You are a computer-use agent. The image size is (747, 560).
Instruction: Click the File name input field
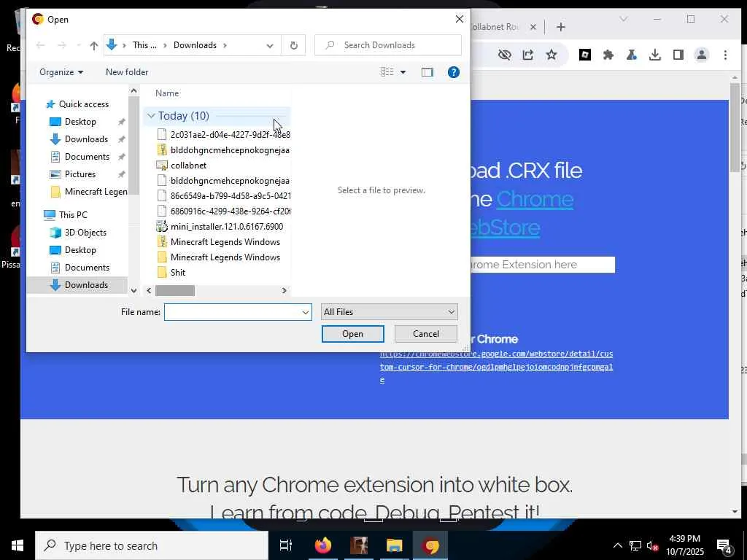click(x=233, y=312)
